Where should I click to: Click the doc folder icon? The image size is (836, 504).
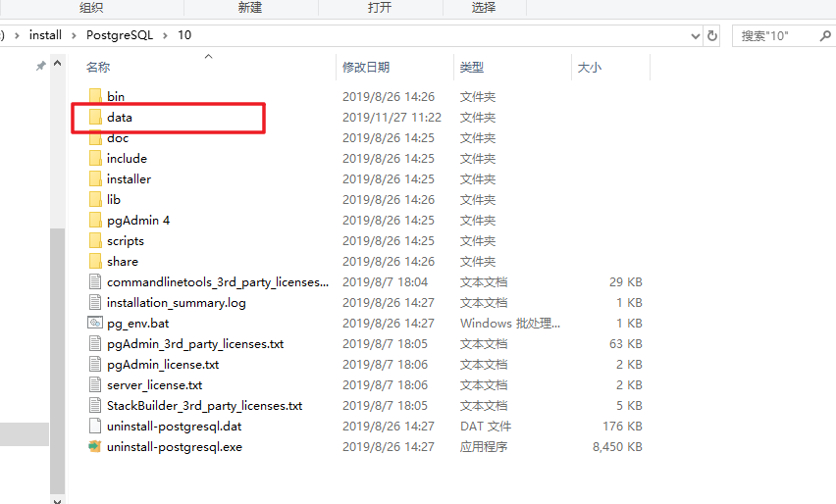[95, 138]
